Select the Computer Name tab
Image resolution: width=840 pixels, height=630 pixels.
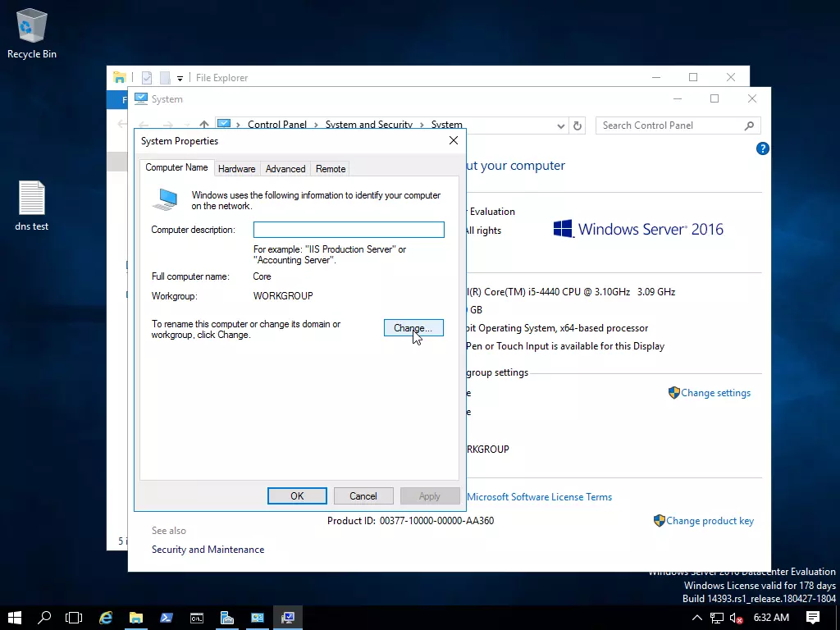(177, 167)
